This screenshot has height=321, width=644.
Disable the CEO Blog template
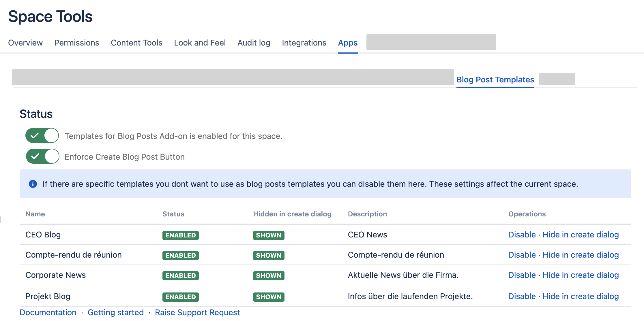point(522,235)
